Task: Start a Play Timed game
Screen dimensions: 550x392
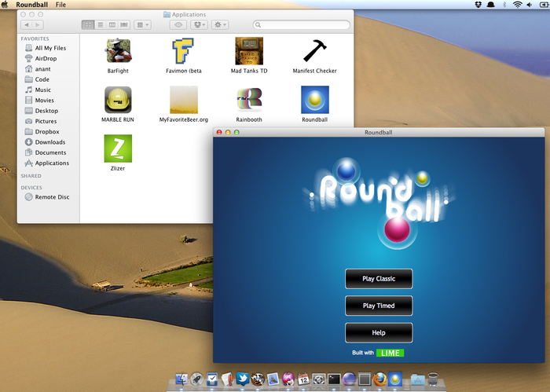Action: 379,306
